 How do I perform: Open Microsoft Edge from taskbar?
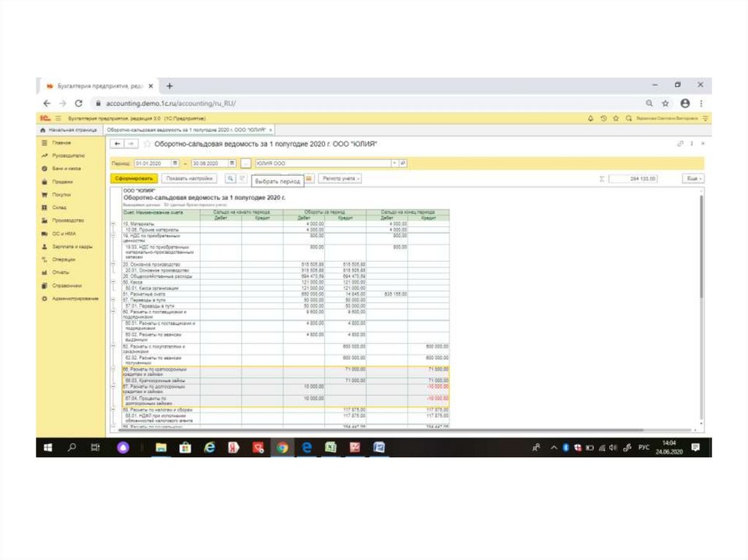[x=307, y=448]
